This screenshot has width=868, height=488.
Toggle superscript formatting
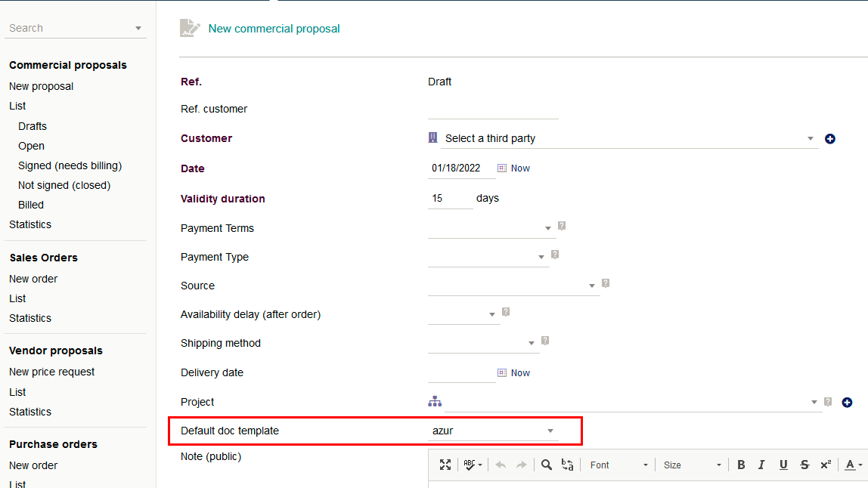[x=826, y=465]
